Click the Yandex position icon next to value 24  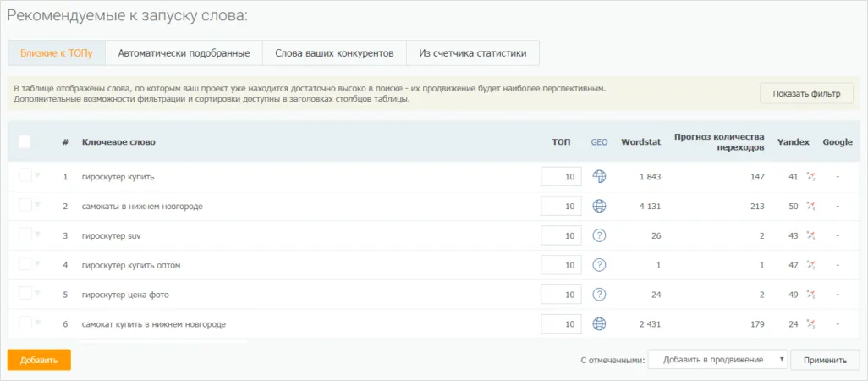pos(810,323)
